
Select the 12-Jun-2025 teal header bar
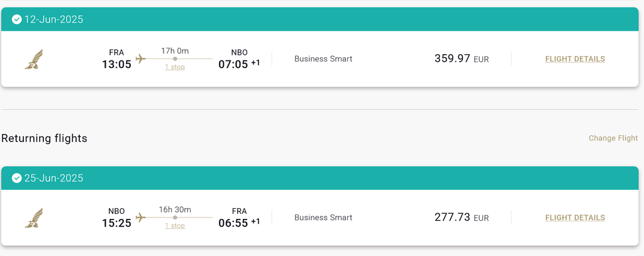tap(320, 19)
